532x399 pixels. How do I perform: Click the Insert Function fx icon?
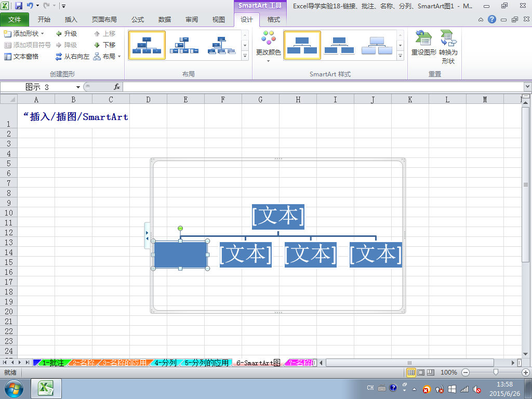[x=117, y=87]
